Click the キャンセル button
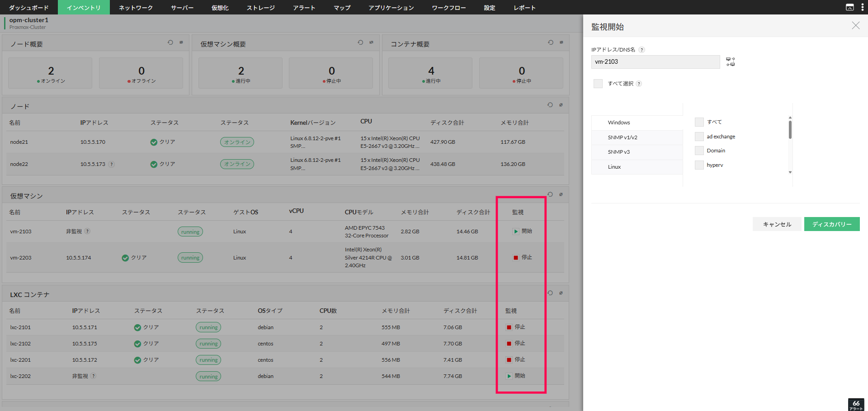 (777, 224)
